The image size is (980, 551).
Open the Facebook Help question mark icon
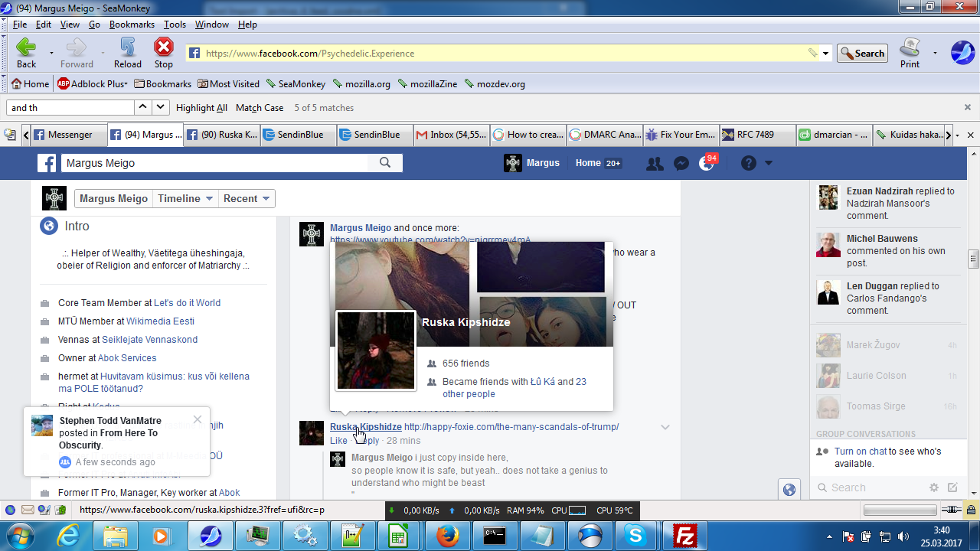pyautogui.click(x=748, y=163)
